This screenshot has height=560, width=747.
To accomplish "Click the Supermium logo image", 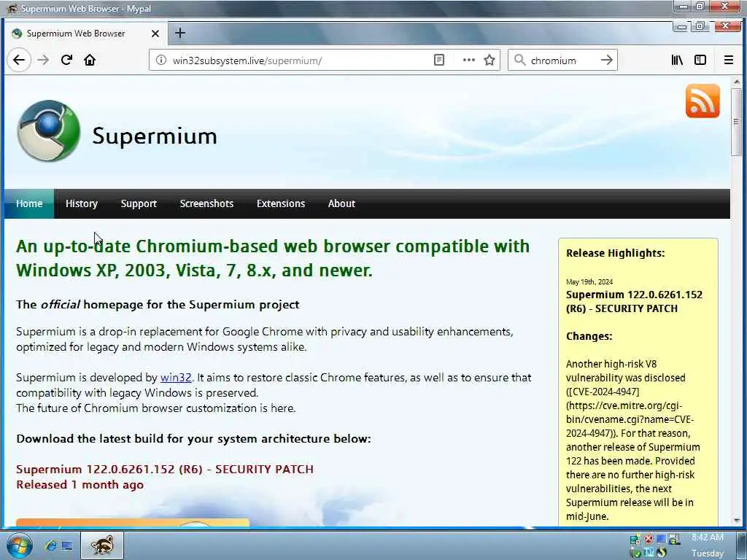I will (49, 131).
